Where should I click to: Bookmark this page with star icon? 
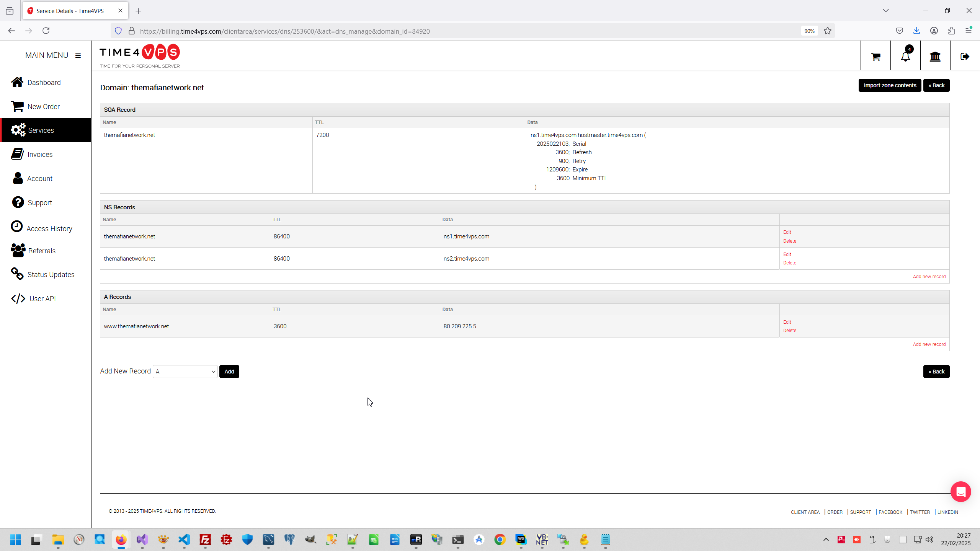coord(828,31)
